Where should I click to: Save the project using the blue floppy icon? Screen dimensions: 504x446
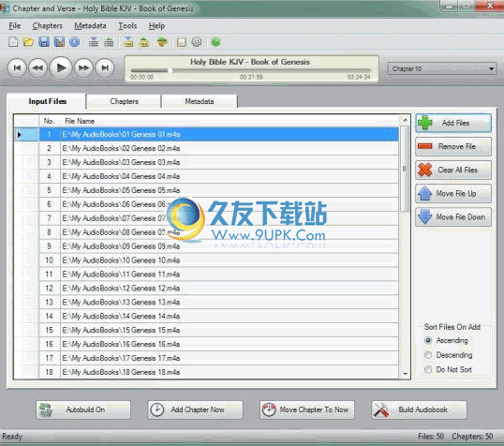coord(44,42)
